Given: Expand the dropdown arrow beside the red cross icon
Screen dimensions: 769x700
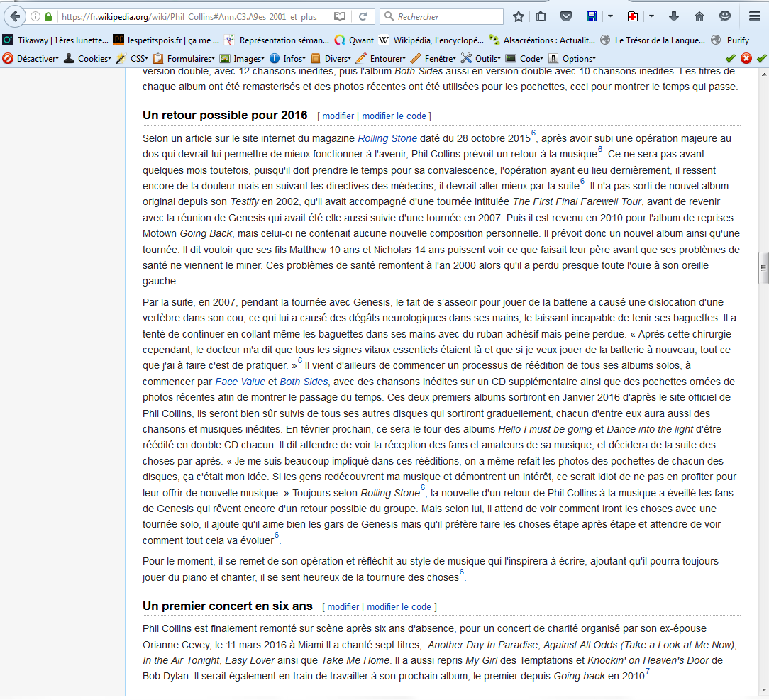Looking at the screenshot, I should tap(651, 16).
